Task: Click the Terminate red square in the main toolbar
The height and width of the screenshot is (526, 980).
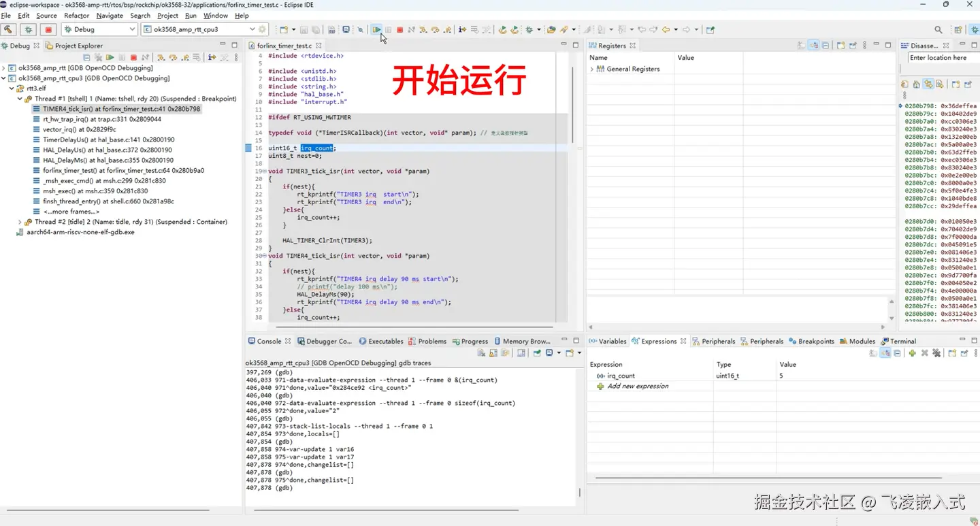Action: (x=399, y=29)
